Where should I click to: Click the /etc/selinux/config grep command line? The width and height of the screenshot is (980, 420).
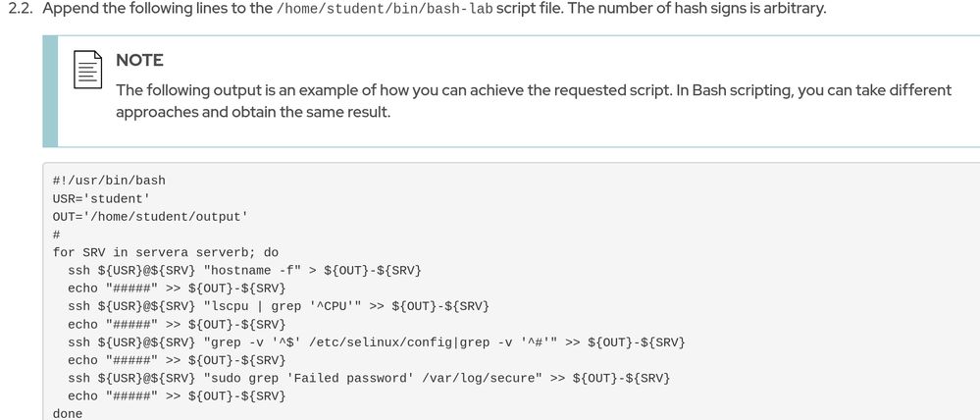coord(376,341)
